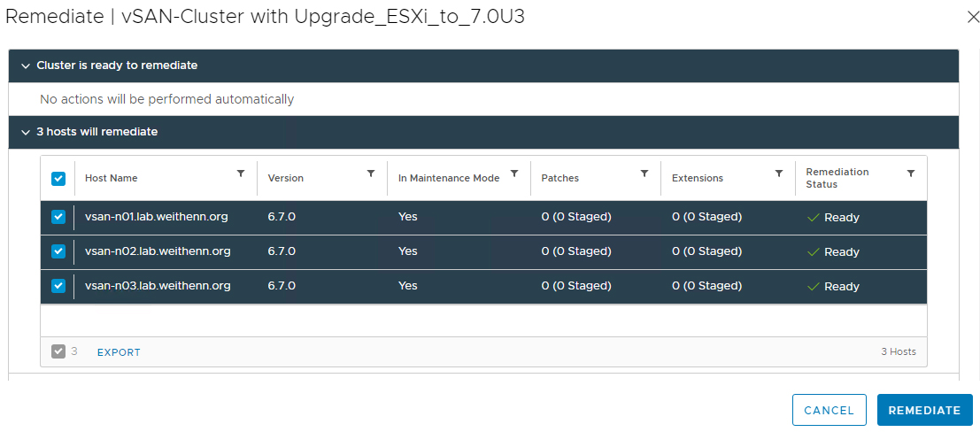This screenshot has width=980, height=432.
Task: Close the Remediate dialog with X
Action: point(973,18)
